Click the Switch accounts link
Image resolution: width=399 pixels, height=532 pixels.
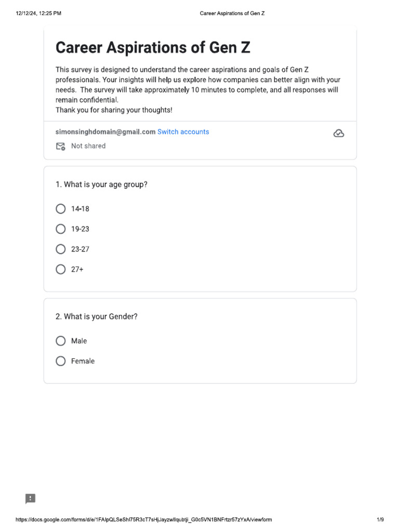pos(183,132)
